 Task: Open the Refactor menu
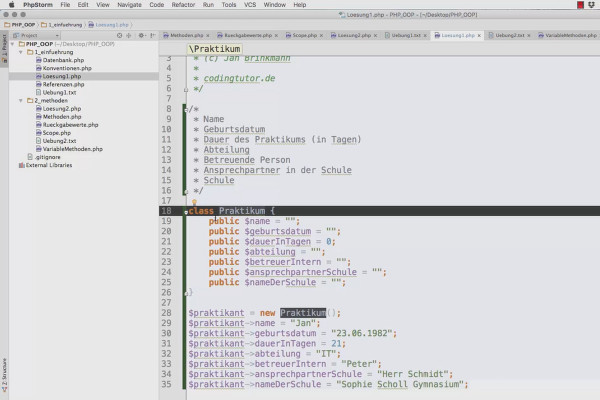183,5
